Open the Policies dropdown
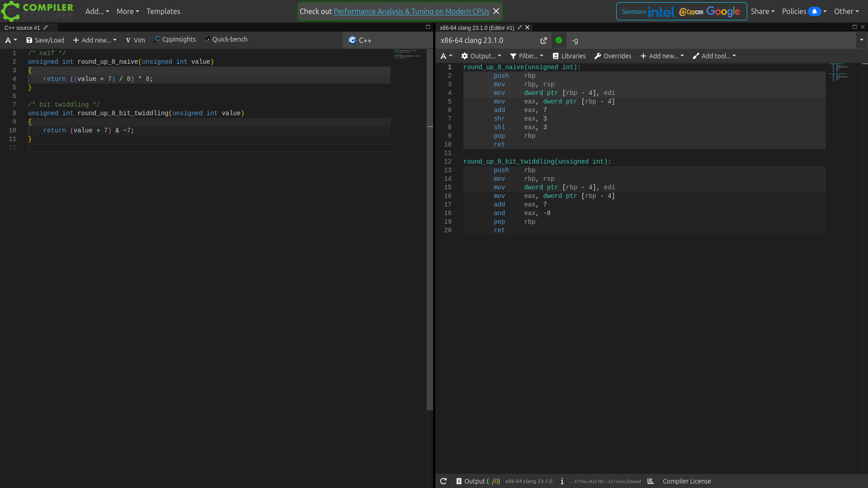This screenshot has width=868, height=488. (804, 11)
